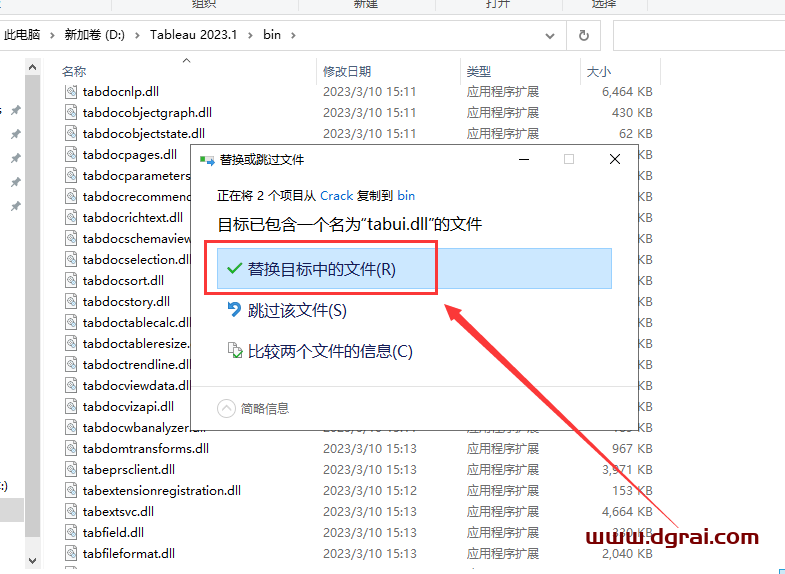Click the bin breadcrumb segment

point(272,35)
